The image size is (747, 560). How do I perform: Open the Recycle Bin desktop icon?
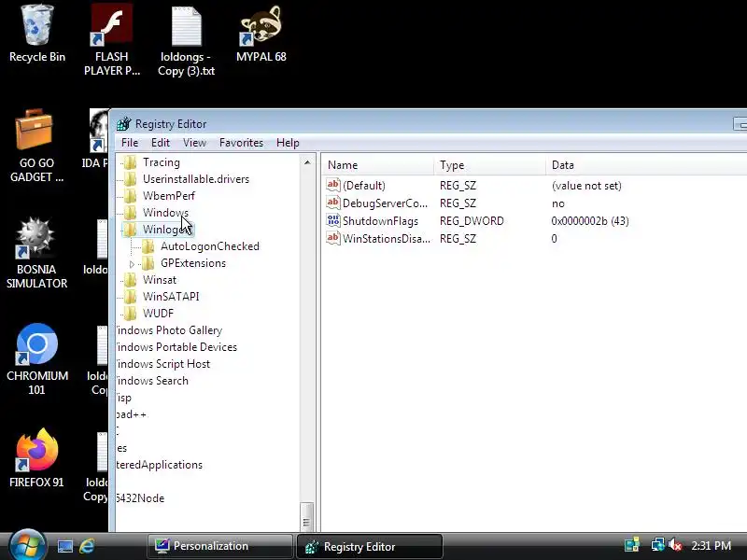click(x=36, y=26)
